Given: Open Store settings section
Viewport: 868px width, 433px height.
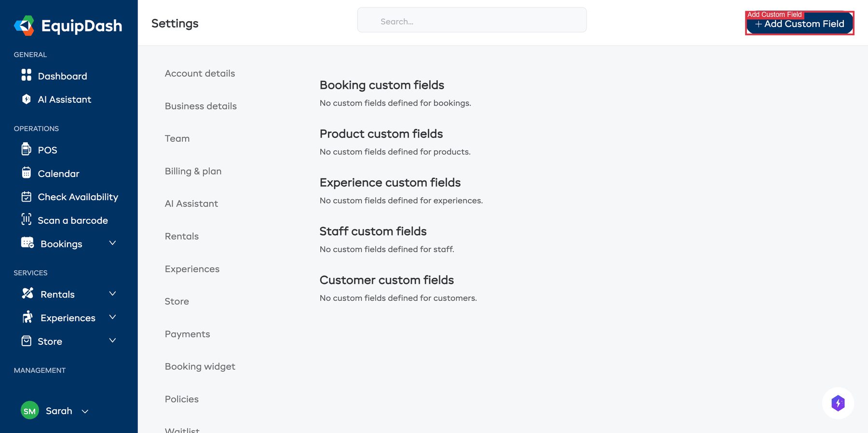Looking at the screenshot, I should (177, 301).
